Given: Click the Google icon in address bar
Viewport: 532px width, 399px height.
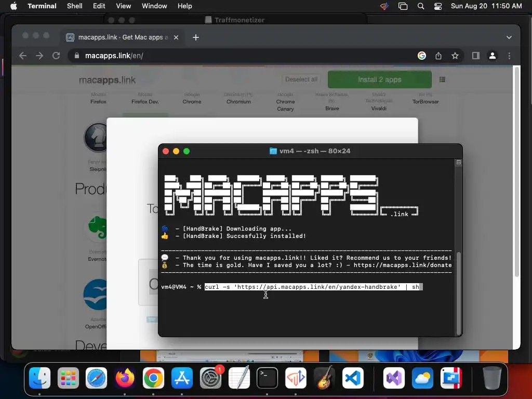Looking at the screenshot, I should (422, 56).
